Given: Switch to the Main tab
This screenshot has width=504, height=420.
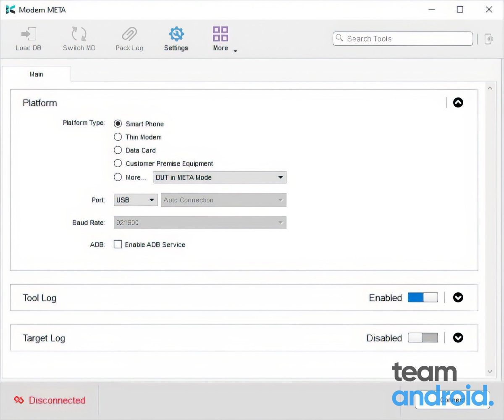Looking at the screenshot, I should [36, 74].
